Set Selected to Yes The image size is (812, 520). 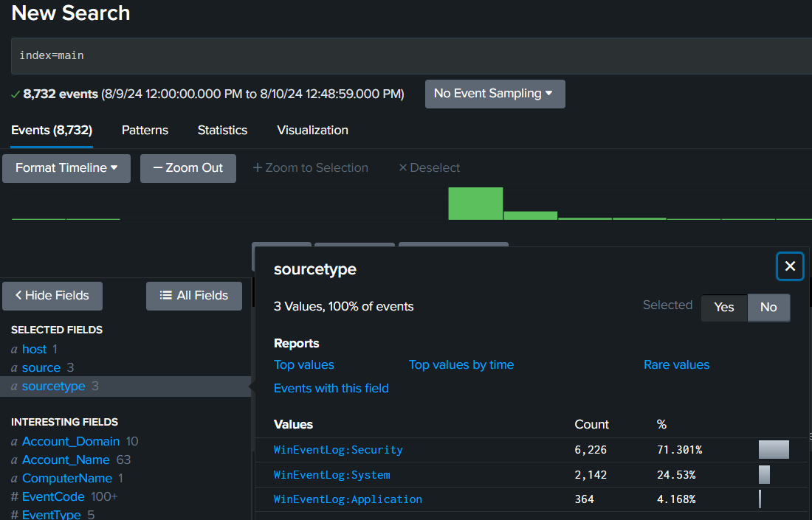pos(724,308)
